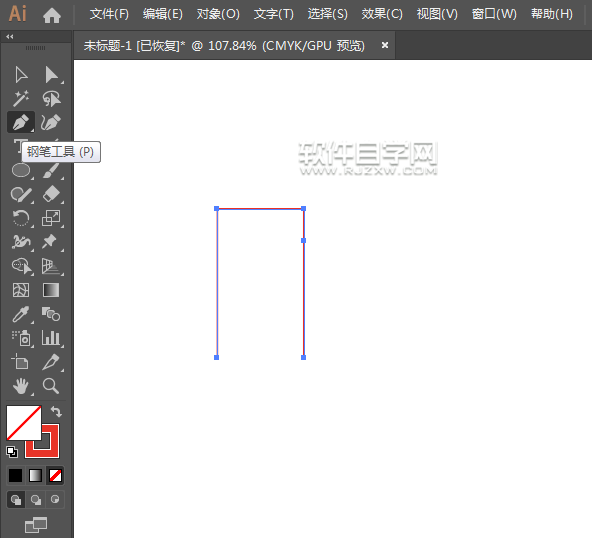Select the Direct Selection tool
The image size is (592, 538).
click(51, 75)
